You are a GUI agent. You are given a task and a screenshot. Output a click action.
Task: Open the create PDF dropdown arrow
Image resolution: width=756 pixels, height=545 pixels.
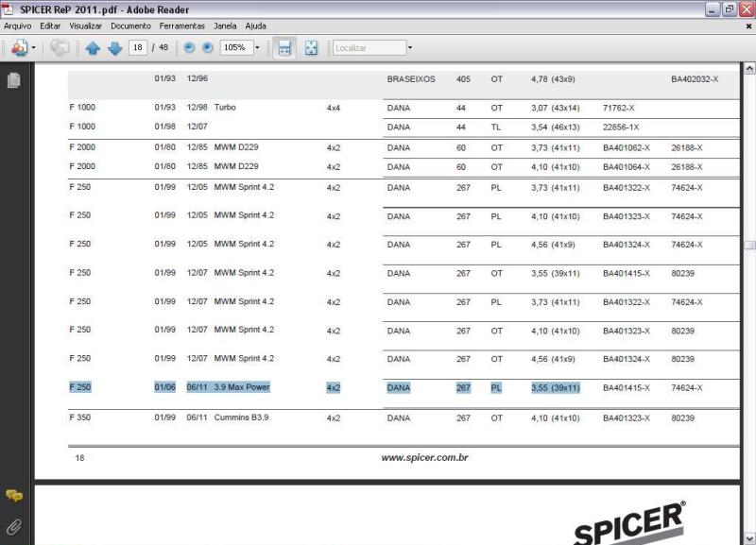coord(33,48)
